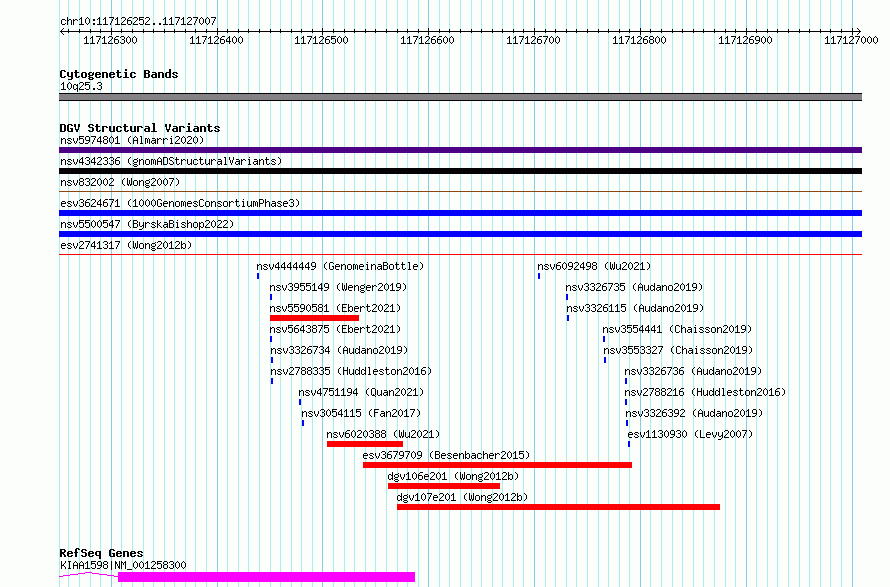Click chr10:117126252..117127007 region label
The height and width of the screenshot is (587, 890).
coord(138,21)
